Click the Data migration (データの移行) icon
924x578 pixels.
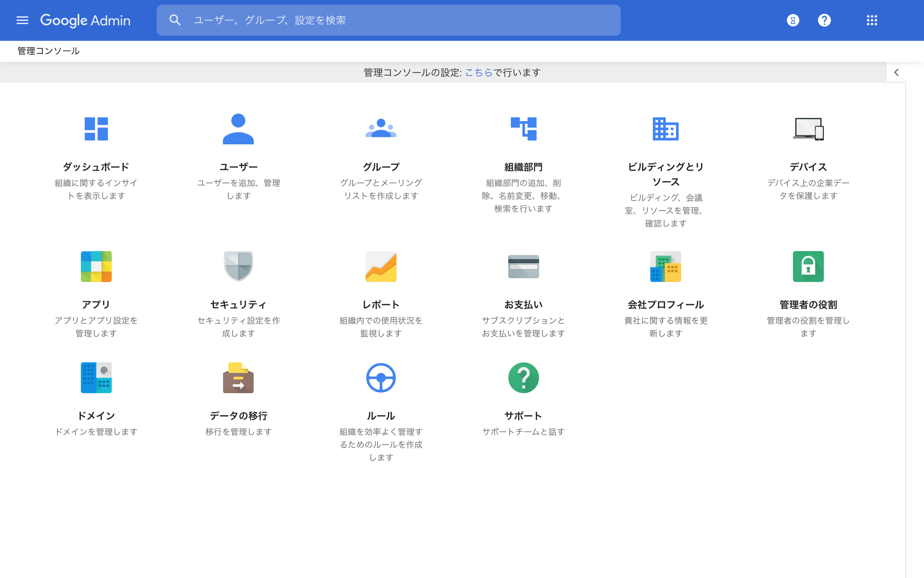tap(238, 377)
